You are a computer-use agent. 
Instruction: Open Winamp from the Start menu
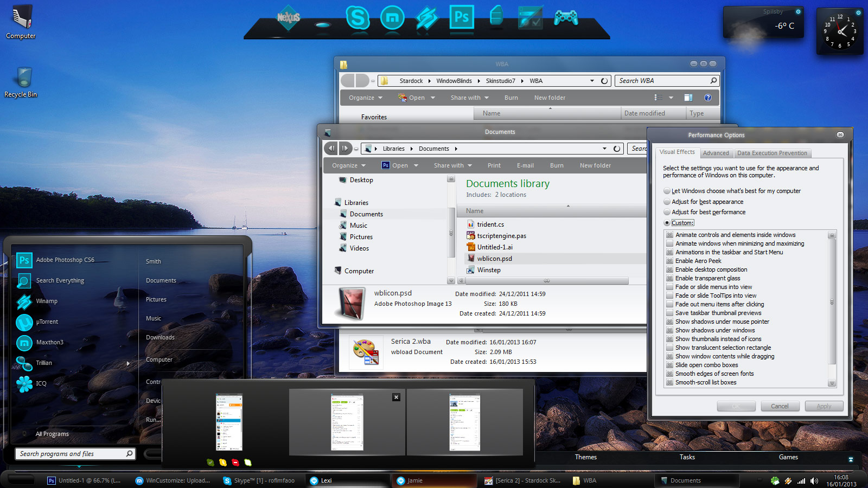[x=47, y=301]
